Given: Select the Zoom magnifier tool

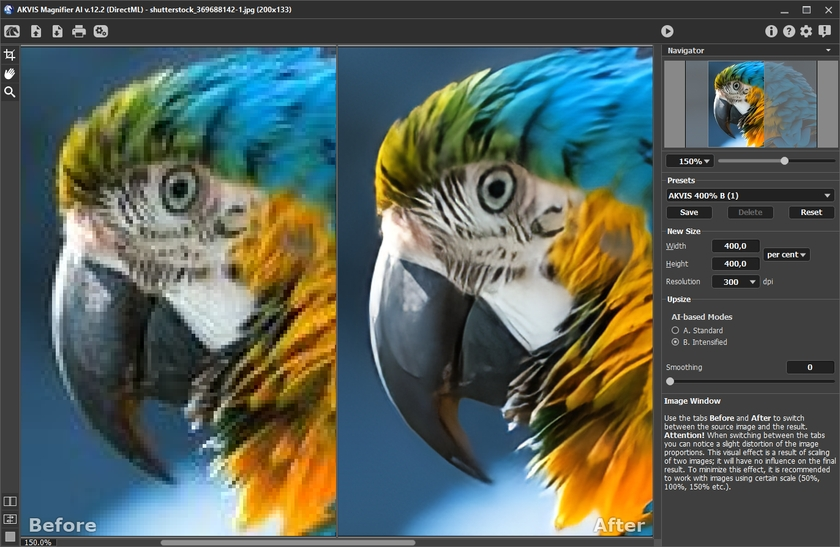Looking at the screenshot, I should (10, 92).
